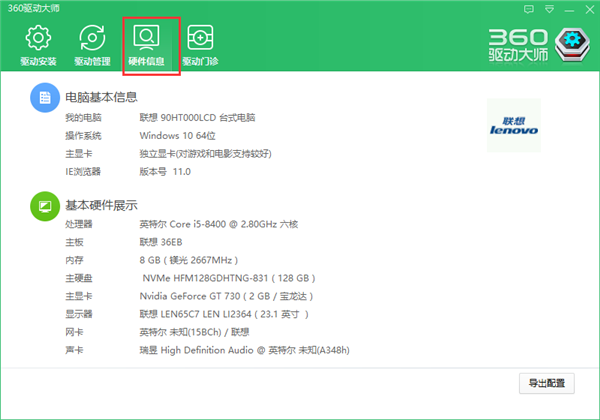
Task: Click the 显示器 label
Action: tap(79, 314)
